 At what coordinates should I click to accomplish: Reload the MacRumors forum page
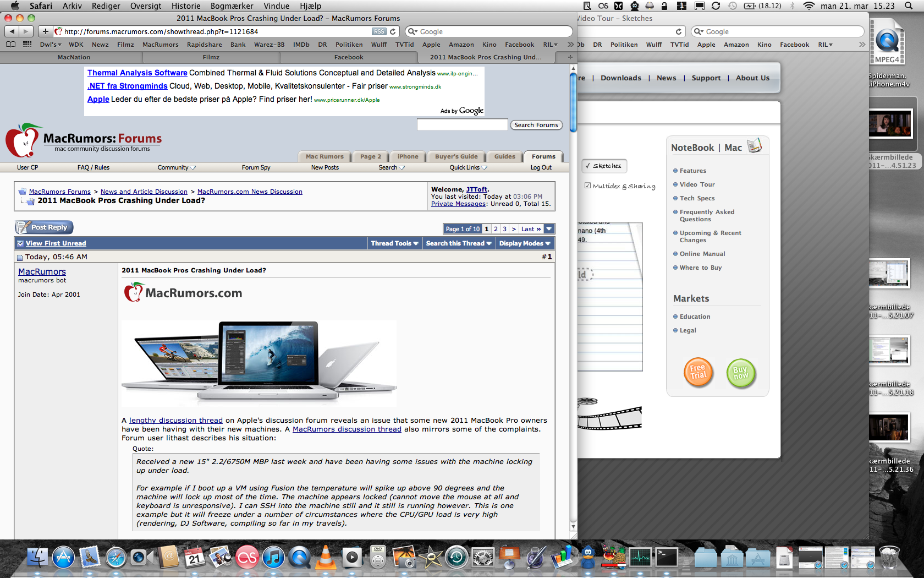[393, 31]
